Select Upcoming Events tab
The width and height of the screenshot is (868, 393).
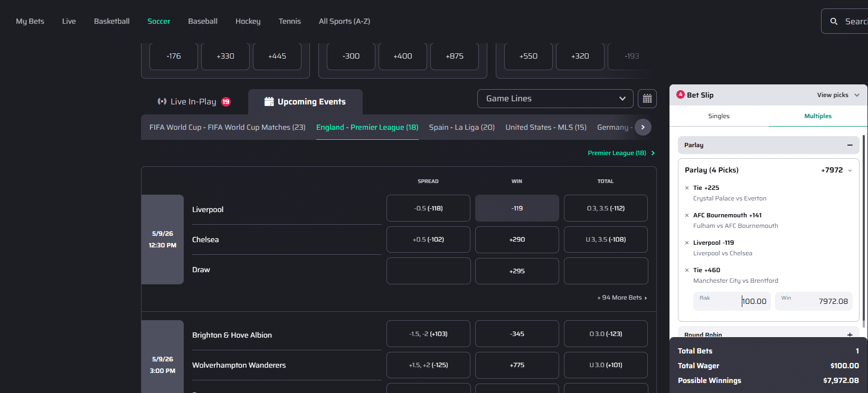pos(305,102)
